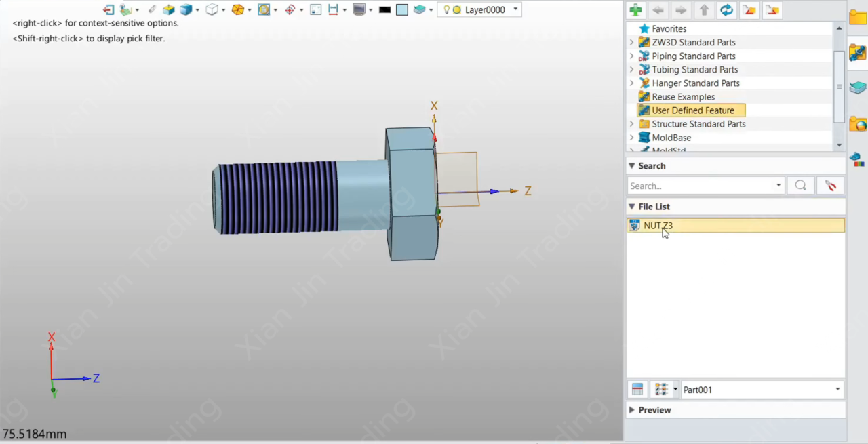This screenshot has height=444, width=868.
Task: Select the NUT.Z3 file in list
Action: [x=658, y=226]
